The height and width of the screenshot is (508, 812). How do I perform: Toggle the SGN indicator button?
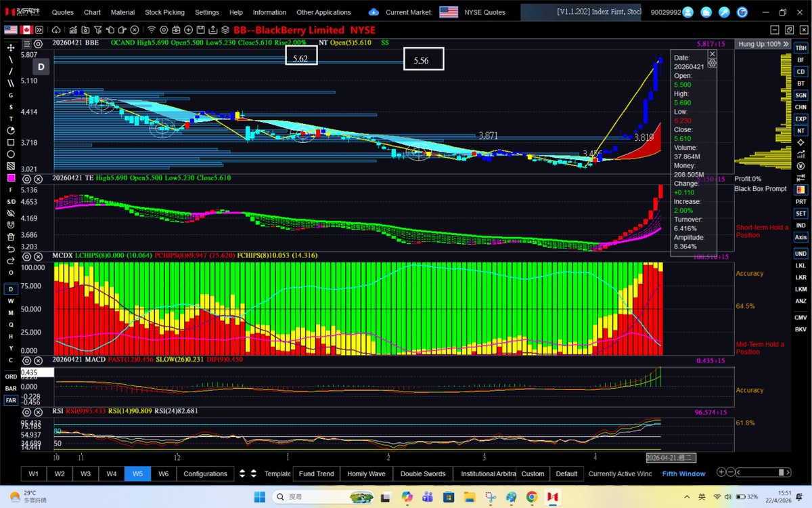[800, 96]
